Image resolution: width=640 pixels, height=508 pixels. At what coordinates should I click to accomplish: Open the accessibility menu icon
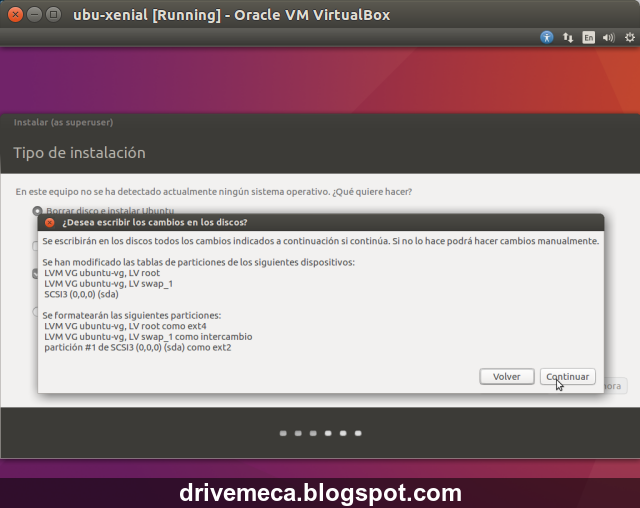(x=547, y=38)
